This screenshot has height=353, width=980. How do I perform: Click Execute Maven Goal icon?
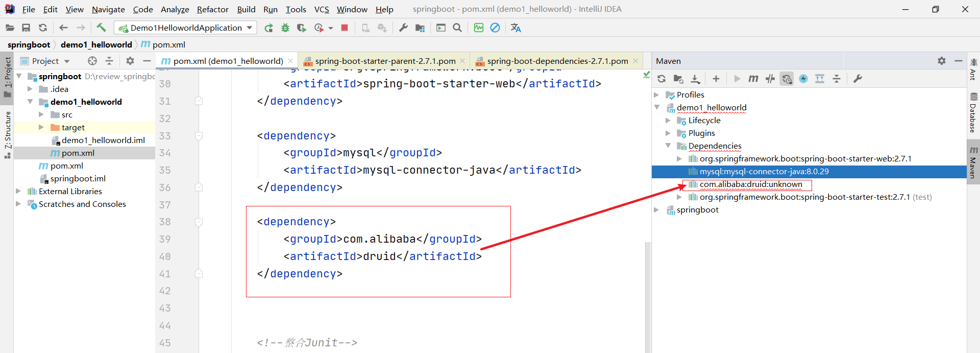pyautogui.click(x=753, y=79)
